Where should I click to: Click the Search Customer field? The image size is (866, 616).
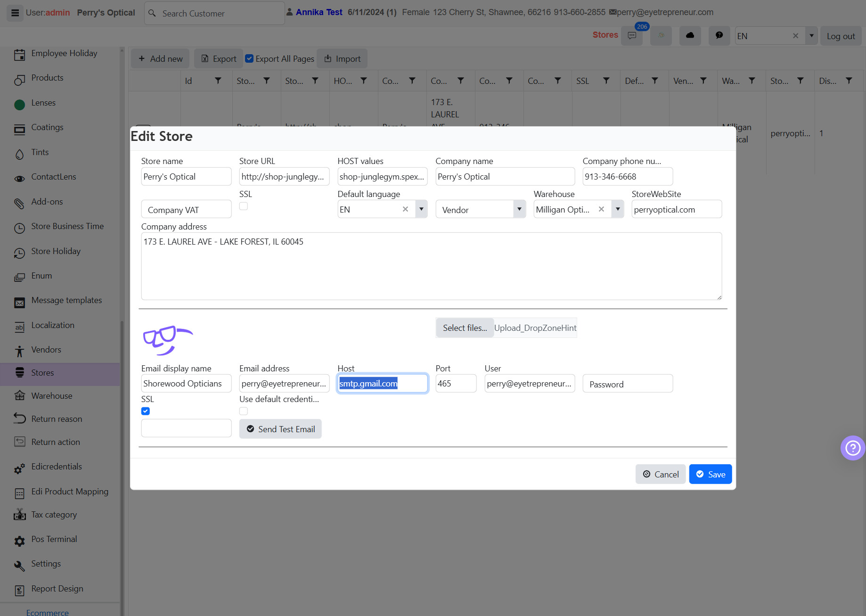(x=214, y=13)
